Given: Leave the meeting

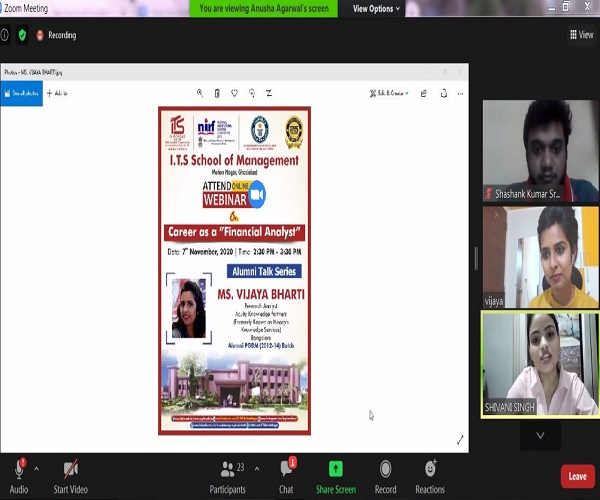Looking at the screenshot, I should tap(577, 476).
